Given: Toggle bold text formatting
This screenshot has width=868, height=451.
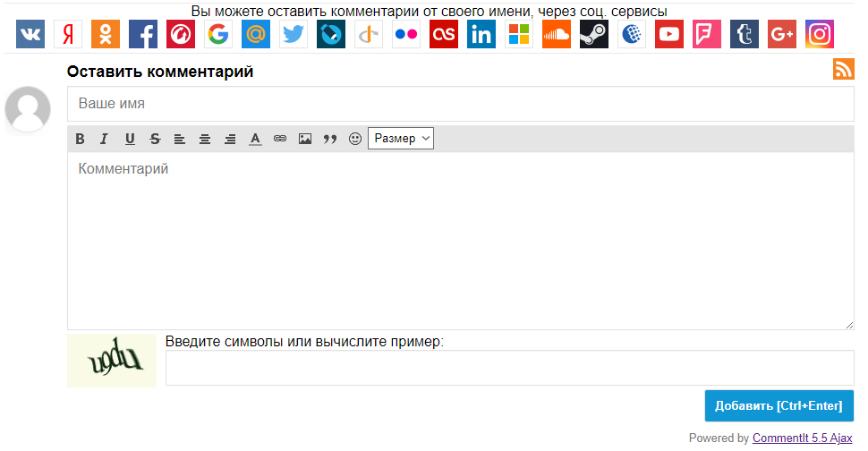Looking at the screenshot, I should 80,139.
